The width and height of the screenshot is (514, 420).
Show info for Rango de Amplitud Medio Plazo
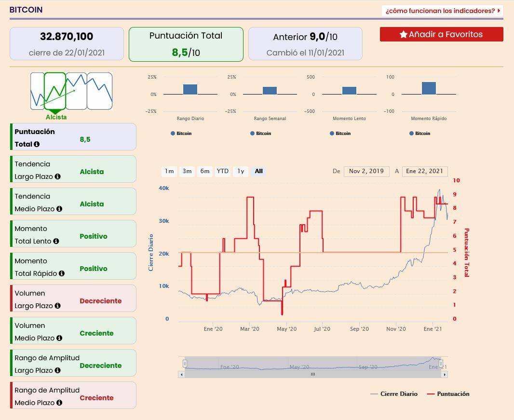click(59, 403)
